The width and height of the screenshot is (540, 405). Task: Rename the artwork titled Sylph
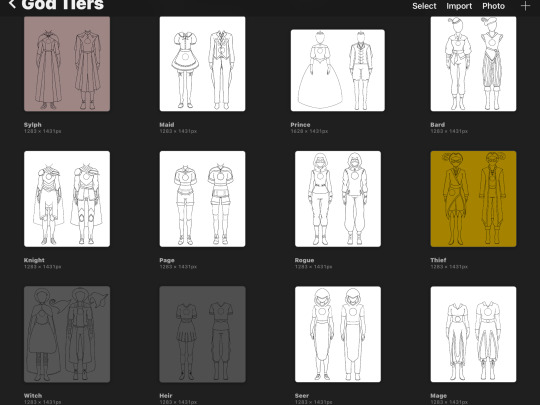(x=33, y=125)
